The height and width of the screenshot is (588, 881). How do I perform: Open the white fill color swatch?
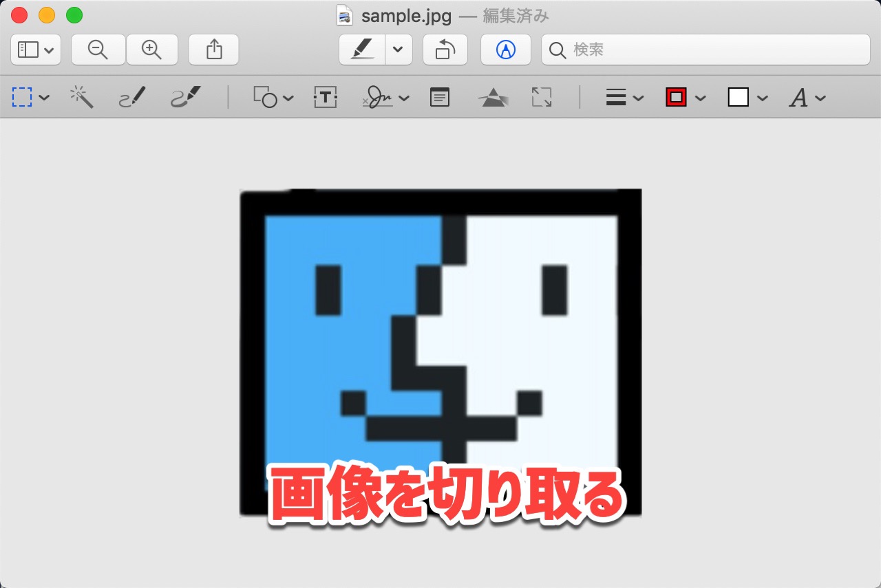[747, 98]
